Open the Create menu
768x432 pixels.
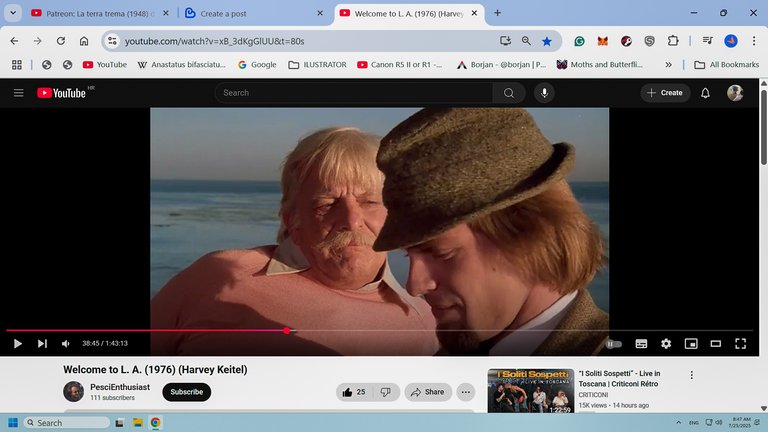[665, 93]
